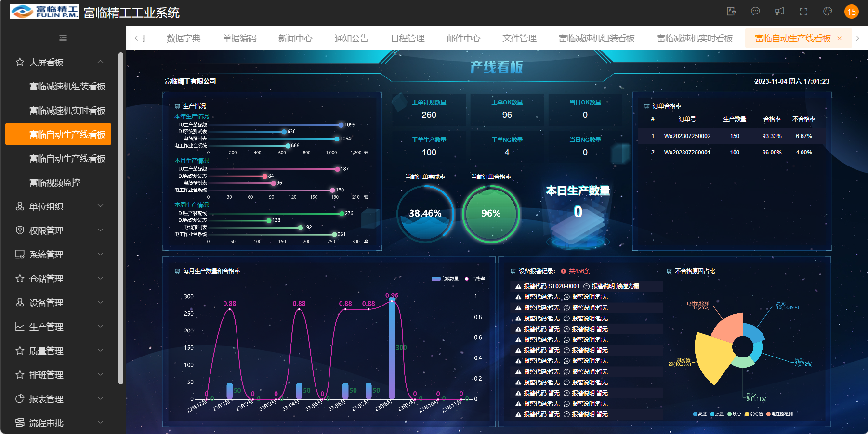Toggle the 质心 pie legend item
This screenshot has height=434, width=868.
[734, 414]
